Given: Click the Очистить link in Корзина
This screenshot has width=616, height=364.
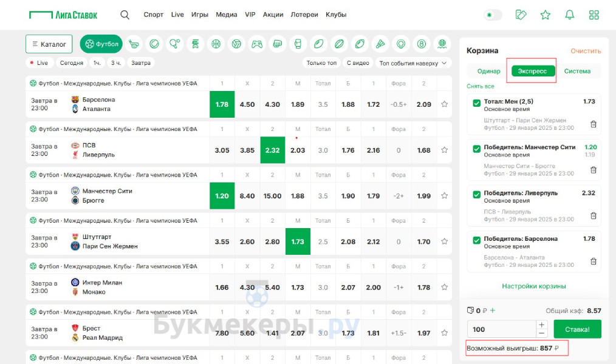Looking at the screenshot, I should pyautogui.click(x=586, y=51).
